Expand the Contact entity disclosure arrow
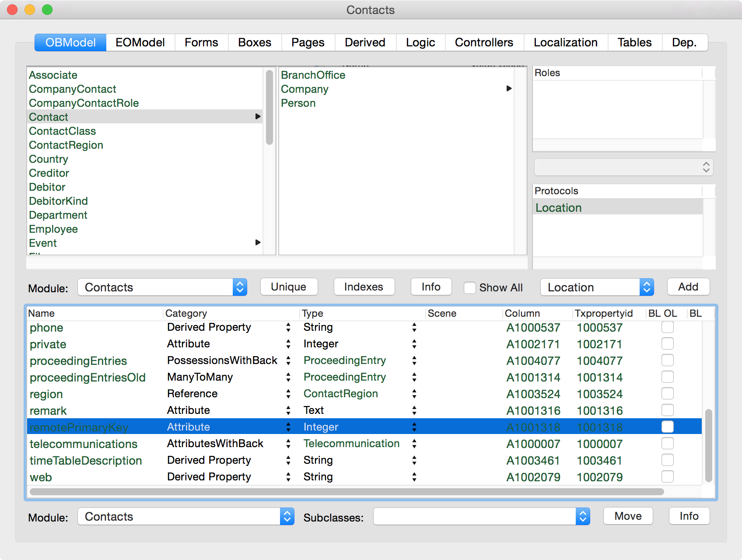 click(258, 116)
